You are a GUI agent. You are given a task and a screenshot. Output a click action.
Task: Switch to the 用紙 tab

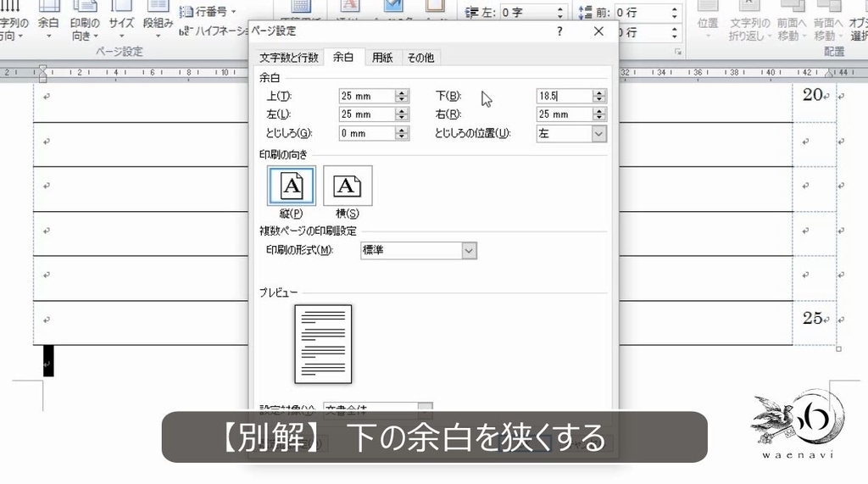pyautogui.click(x=382, y=58)
